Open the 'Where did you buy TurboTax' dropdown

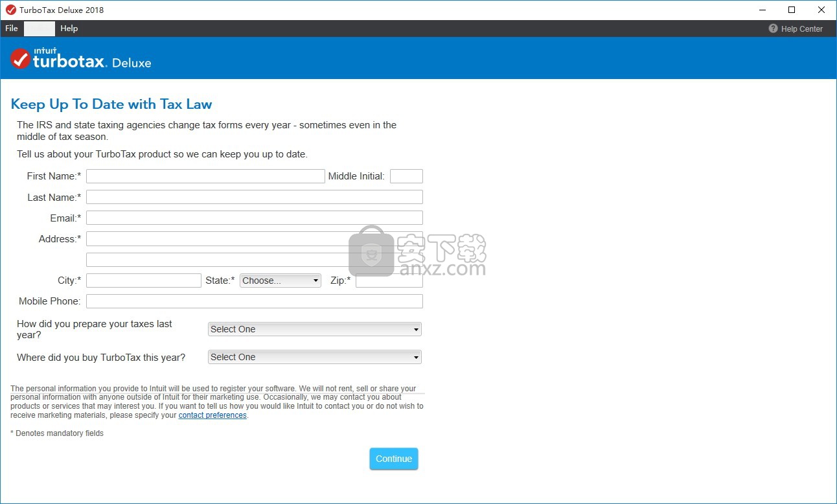click(x=315, y=357)
